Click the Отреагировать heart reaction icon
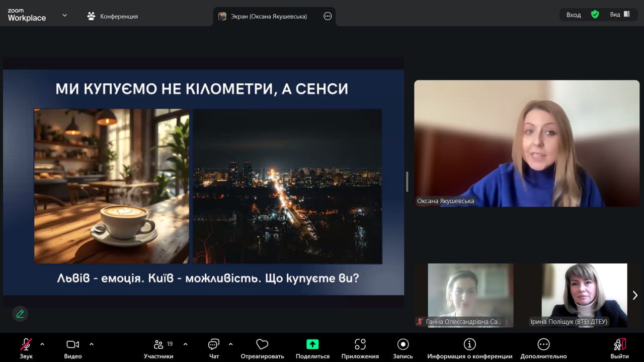Viewport: 644px width, 362px height. (x=262, y=345)
